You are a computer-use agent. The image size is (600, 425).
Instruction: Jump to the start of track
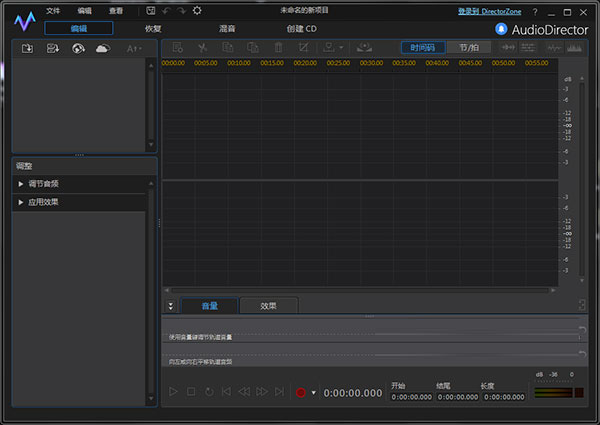pos(227,392)
